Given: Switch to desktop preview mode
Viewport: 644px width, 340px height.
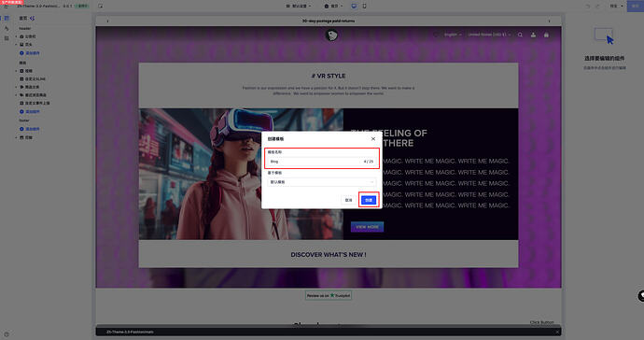Looking at the screenshot, I should (x=354, y=7).
